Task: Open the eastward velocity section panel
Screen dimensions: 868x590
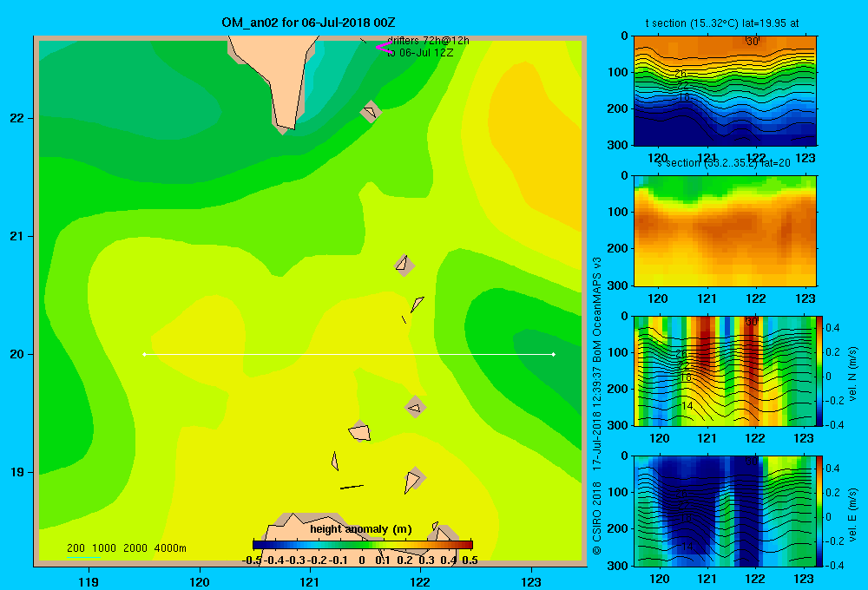Action: [725, 511]
